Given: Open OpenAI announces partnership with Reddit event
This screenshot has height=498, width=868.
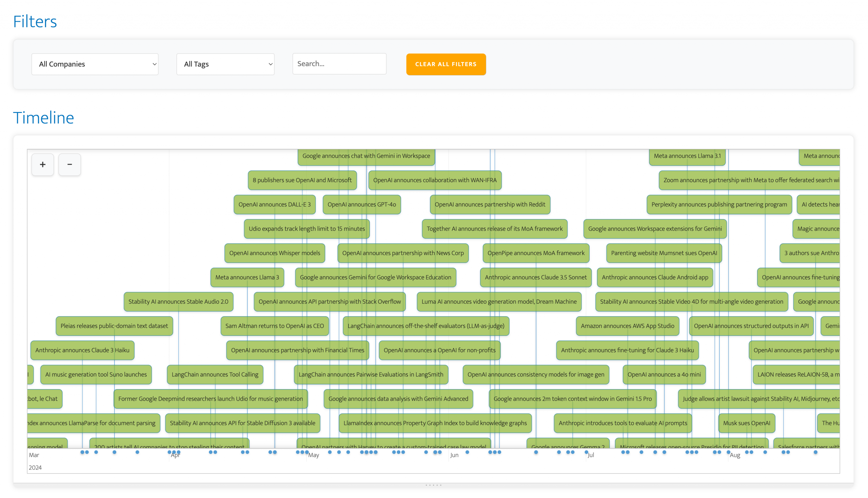Looking at the screenshot, I should tap(490, 205).
